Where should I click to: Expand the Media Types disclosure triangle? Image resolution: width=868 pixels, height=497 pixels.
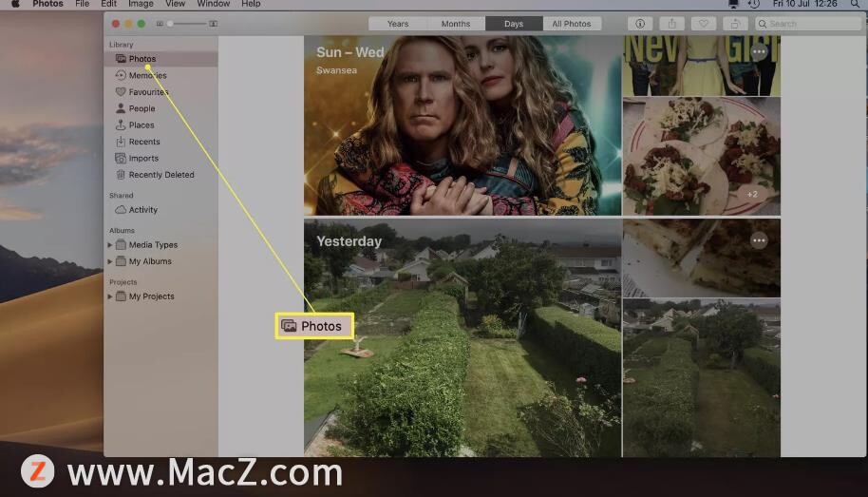tap(109, 245)
